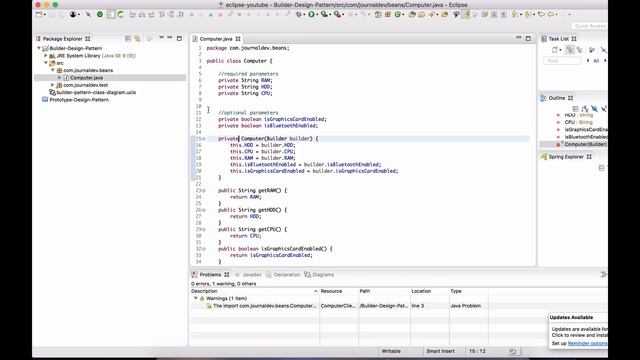Collapse the com.journaldev.beans package
This screenshot has width=640, height=360.
pyautogui.click(x=53, y=70)
